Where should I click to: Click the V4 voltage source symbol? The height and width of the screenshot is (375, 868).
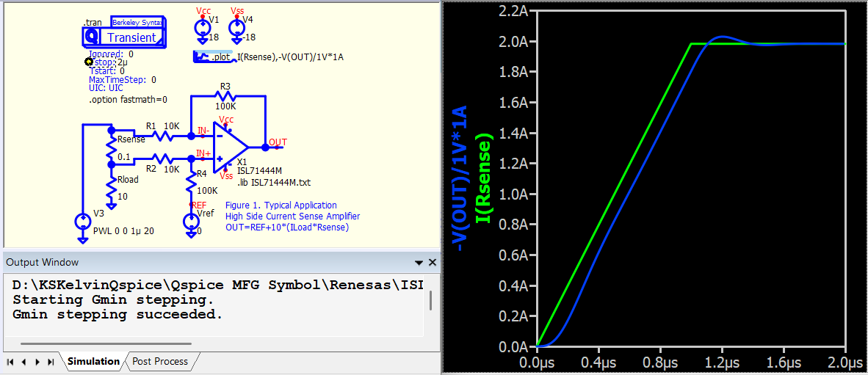pos(236,29)
